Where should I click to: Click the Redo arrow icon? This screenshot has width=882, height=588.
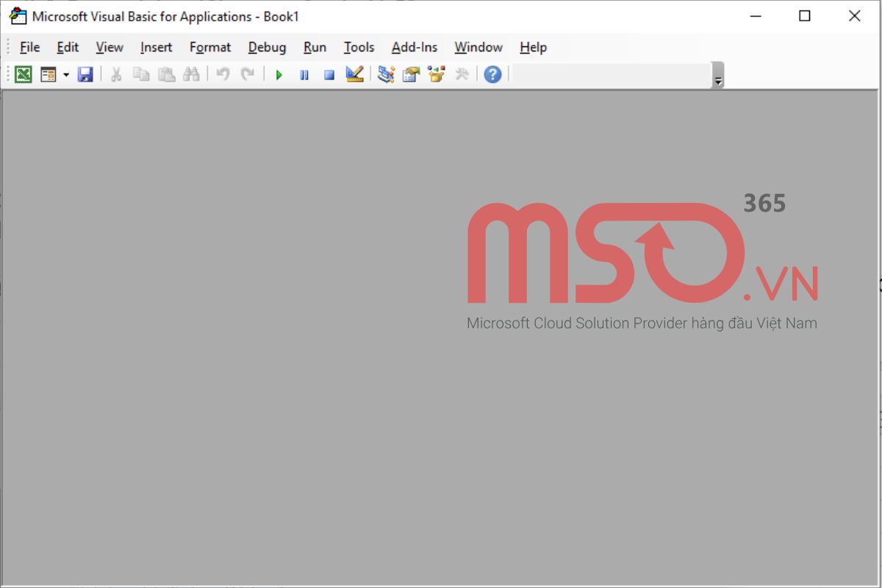[248, 74]
